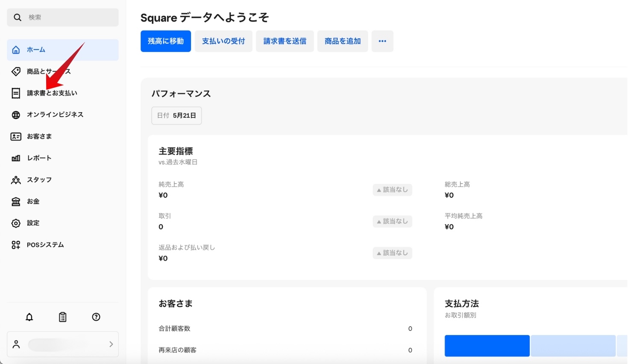Open the 日付 5月21日 date picker
628x364 pixels.
(176, 116)
